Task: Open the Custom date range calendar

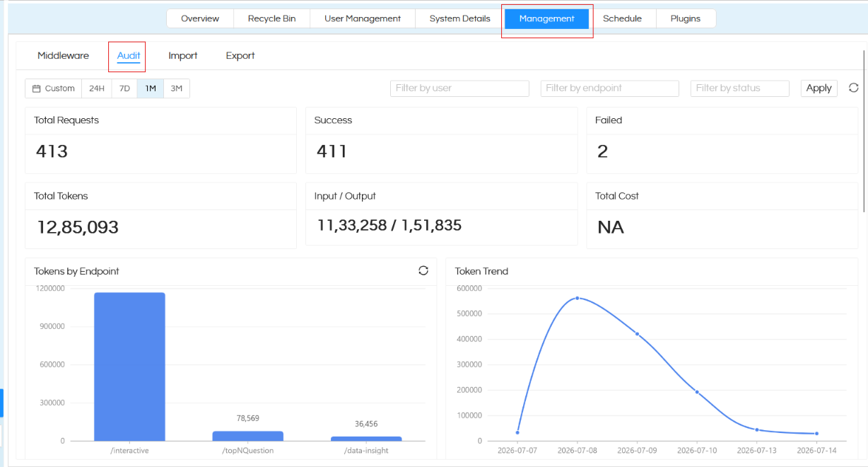Action: (x=54, y=88)
